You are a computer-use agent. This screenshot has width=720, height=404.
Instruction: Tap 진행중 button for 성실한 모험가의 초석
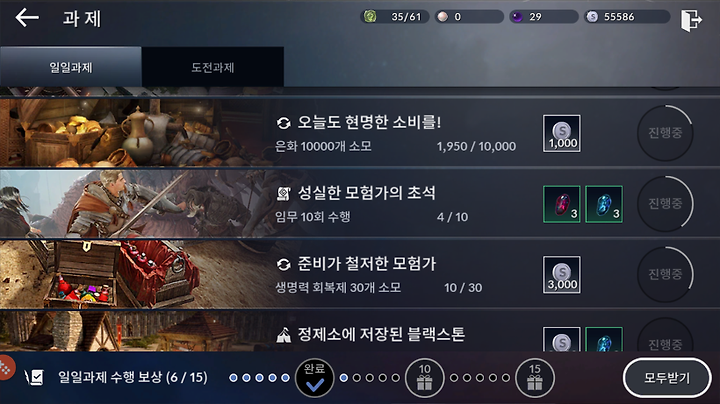click(x=665, y=203)
